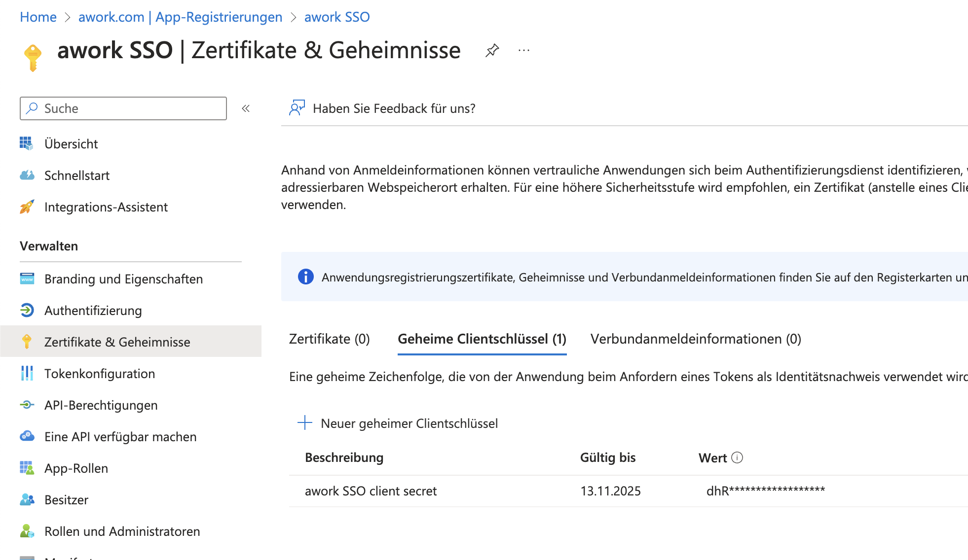968x560 pixels.
Task: Click the Authentifizierung arrow icon
Action: click(x=27, y=310)
